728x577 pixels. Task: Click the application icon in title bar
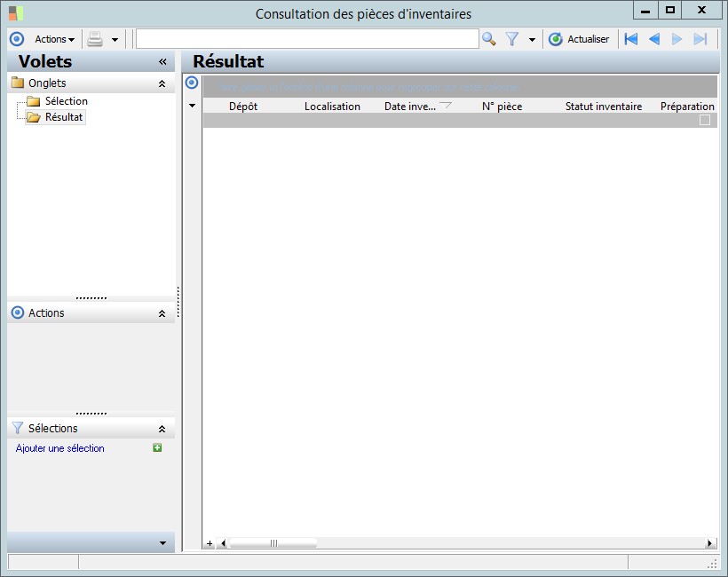pyautogui.click(x=16, y=13)
